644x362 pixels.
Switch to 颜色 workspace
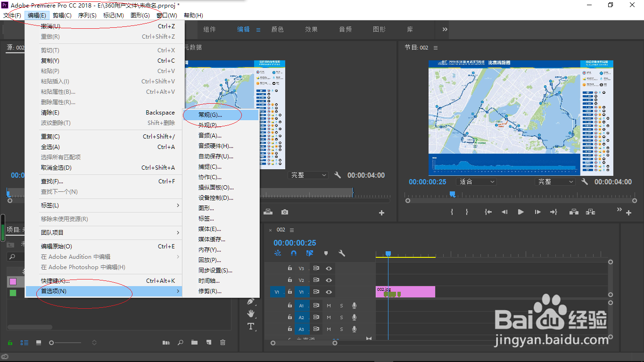coord(278,29)
